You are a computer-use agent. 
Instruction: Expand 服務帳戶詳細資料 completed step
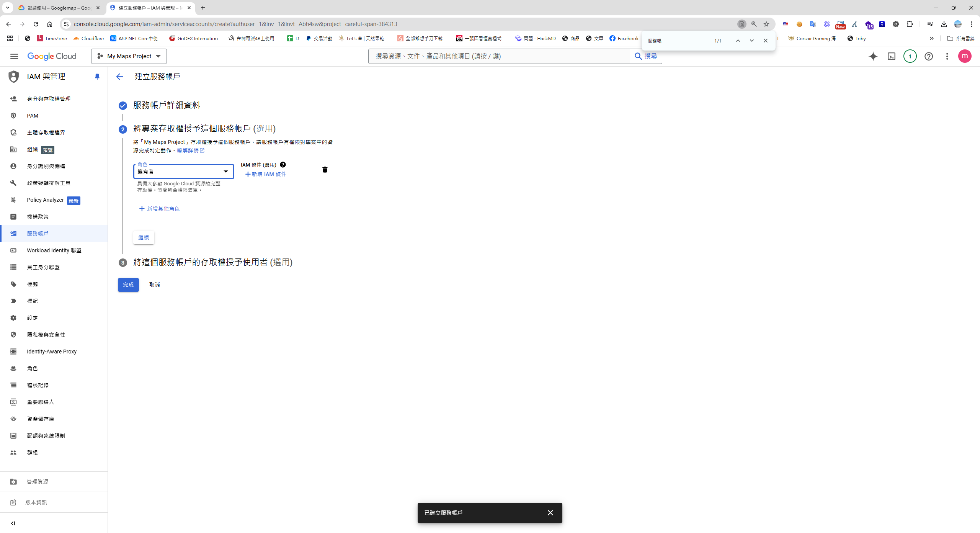[167, 105]
